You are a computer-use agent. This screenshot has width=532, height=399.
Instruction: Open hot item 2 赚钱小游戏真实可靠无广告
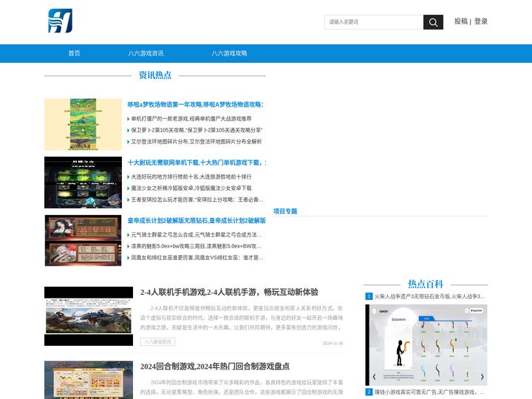pyautogui.click(x=429, y=392)
